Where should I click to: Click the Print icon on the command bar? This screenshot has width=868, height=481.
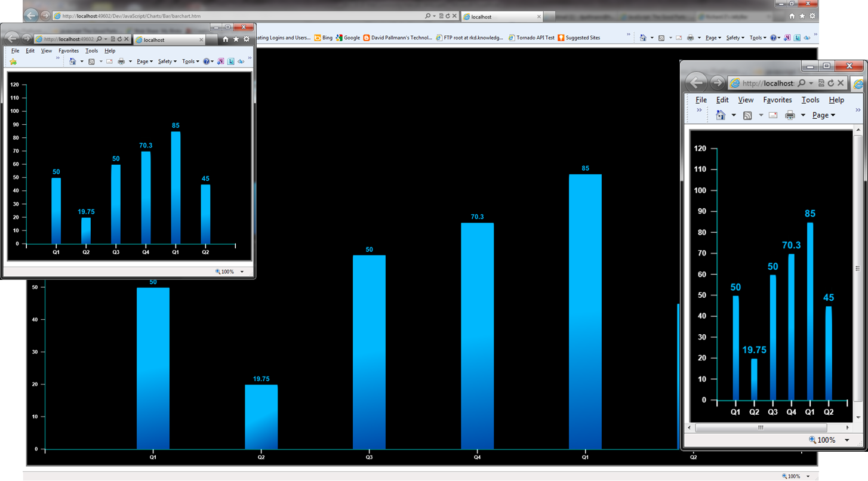click(121, 61)
